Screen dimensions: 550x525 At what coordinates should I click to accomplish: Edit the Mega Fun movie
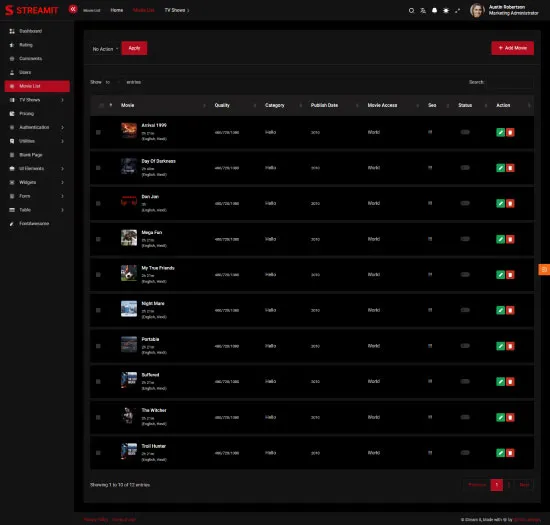[x=501, y=239]
